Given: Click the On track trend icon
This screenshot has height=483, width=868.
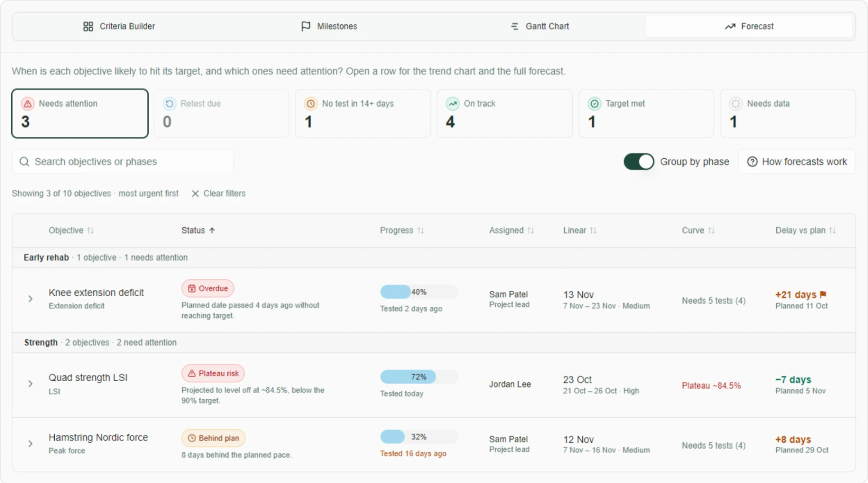Looking at the screenshot, I should 453,104.
